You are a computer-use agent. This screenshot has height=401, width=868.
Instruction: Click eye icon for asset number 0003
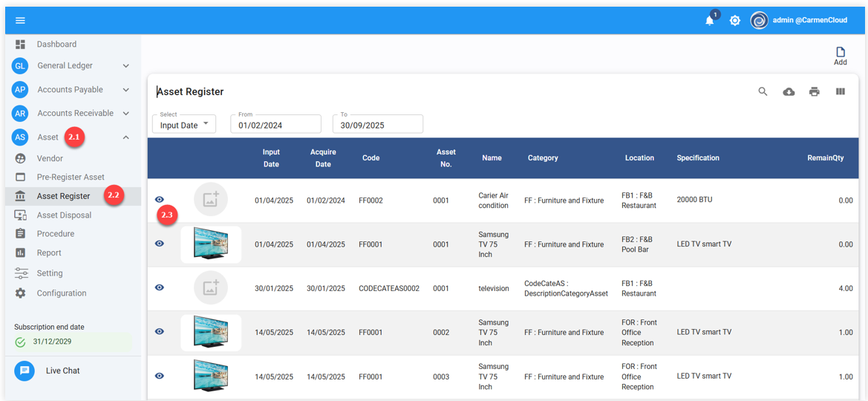[x=160, y=376]
